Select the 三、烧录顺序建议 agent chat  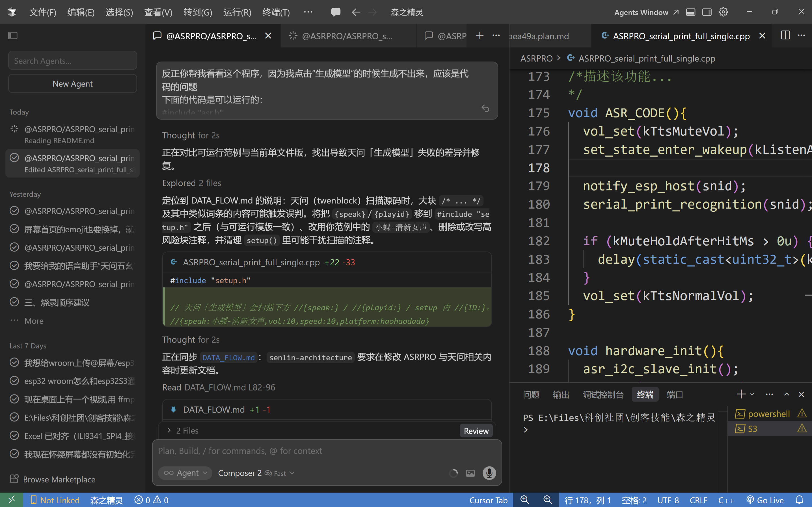[x=72, y=302]
